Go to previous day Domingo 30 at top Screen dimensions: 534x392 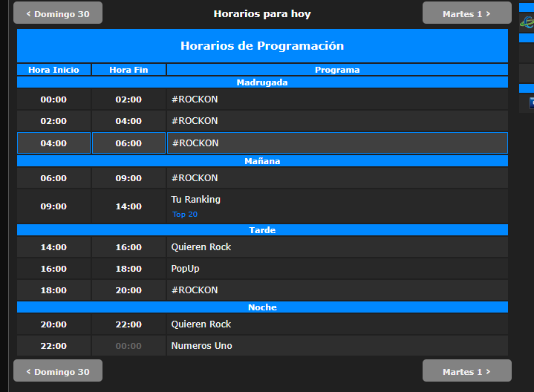point(58,13)
